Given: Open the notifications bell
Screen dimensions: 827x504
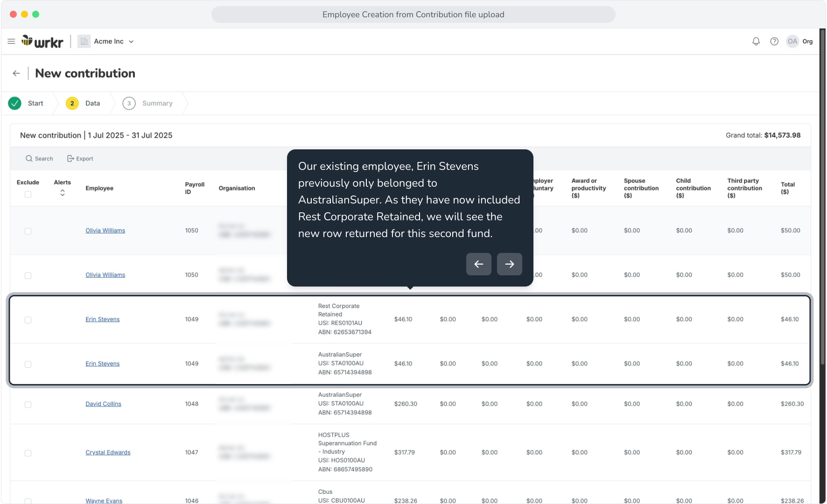Looking at the screenshot, I should (756, 42).
